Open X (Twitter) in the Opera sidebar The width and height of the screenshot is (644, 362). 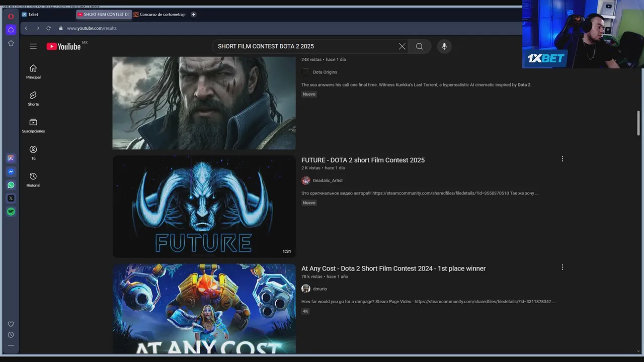pos(11,199)
